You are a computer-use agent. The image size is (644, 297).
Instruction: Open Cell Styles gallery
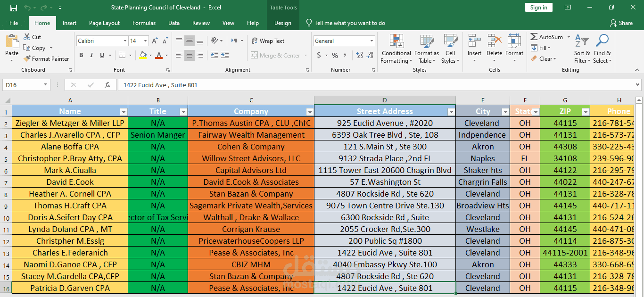pyautogui.click(x=450, y=49)
